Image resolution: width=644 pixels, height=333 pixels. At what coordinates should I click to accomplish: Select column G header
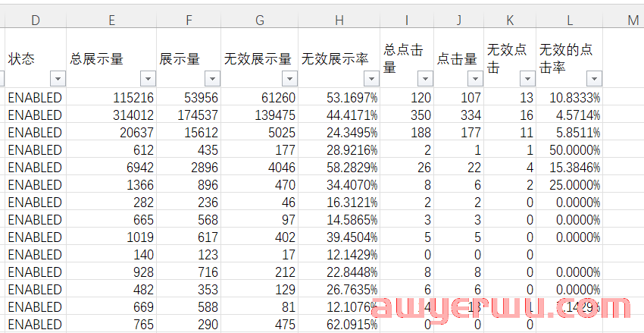click(x=260, y=20)
